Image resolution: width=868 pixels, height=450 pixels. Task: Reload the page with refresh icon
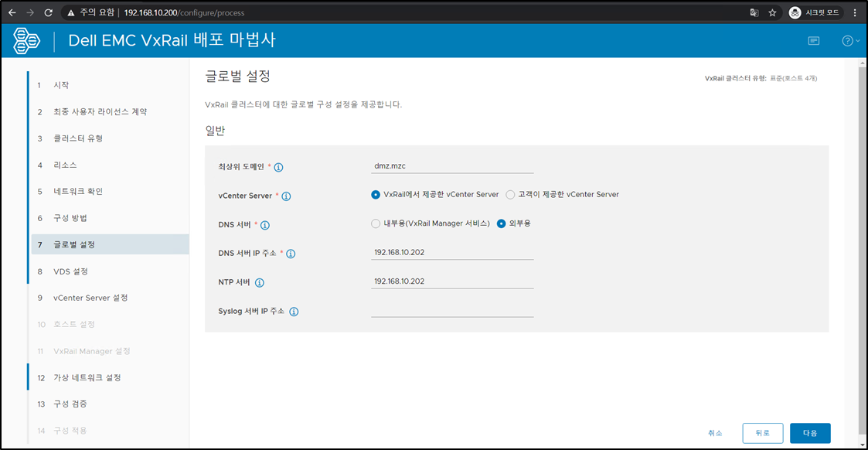(48, 12)
